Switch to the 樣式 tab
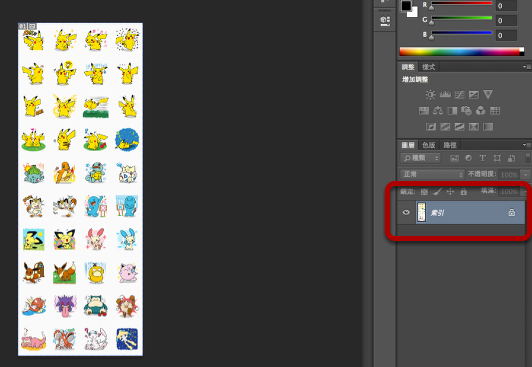Screen dimensions: 532x367 coord(429,67)
